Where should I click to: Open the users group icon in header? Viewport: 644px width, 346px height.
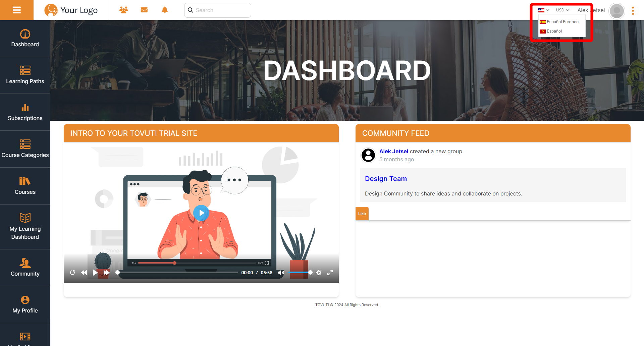123,10
